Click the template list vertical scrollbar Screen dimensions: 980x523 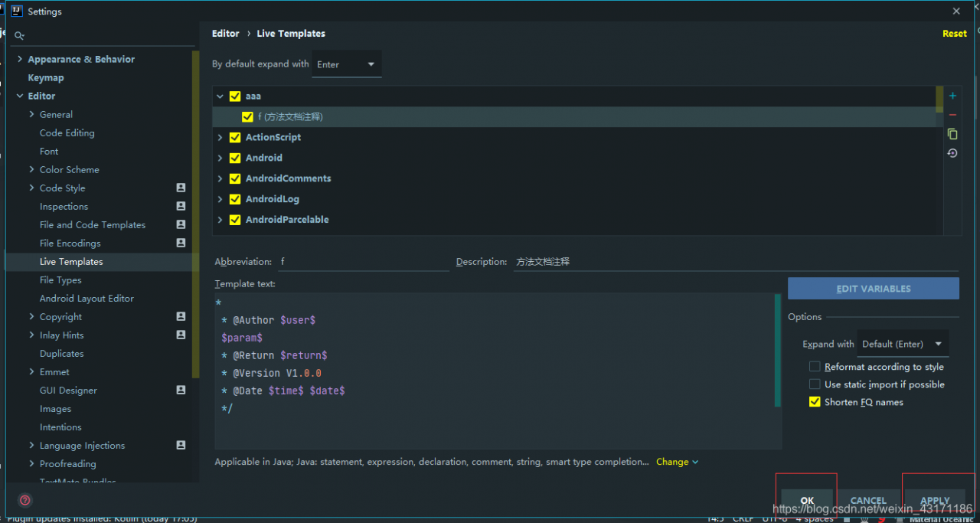pyautogui.click(x=939, y=99)
